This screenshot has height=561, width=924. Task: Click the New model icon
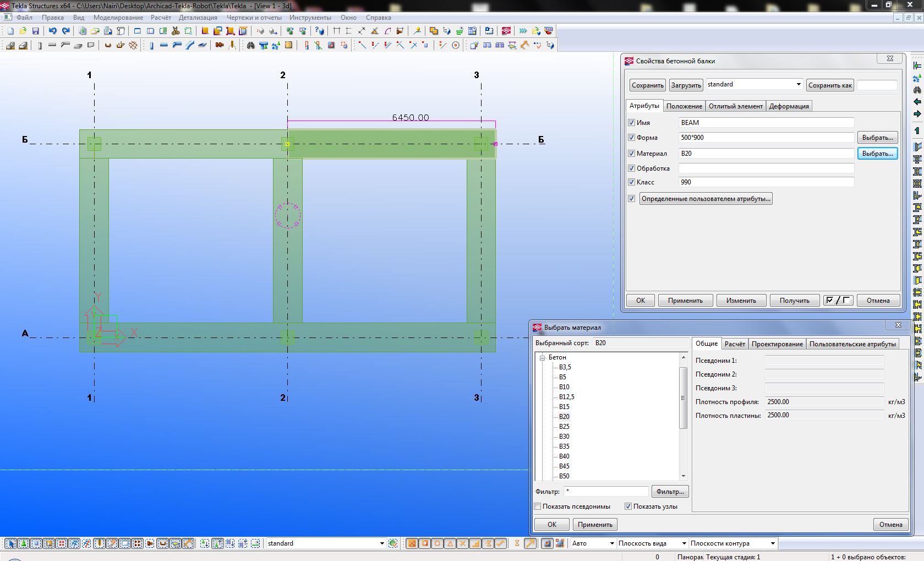point(10,31)
